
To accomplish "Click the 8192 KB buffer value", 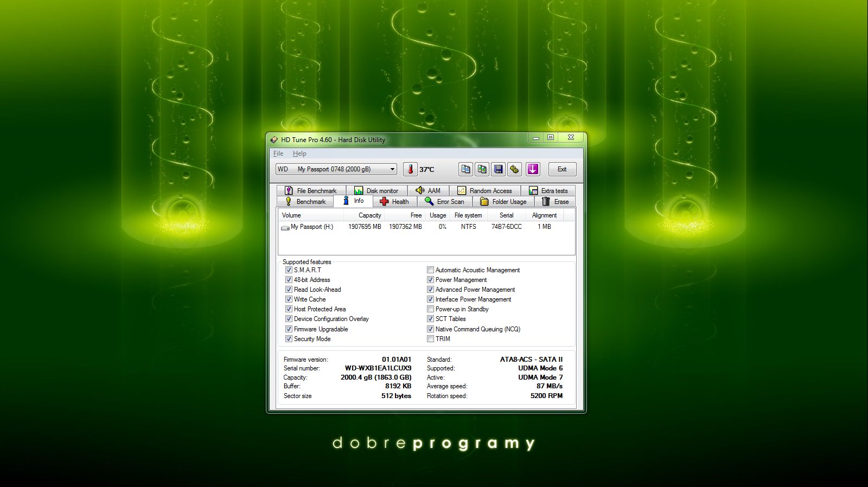I will click(x=398, y=386).
